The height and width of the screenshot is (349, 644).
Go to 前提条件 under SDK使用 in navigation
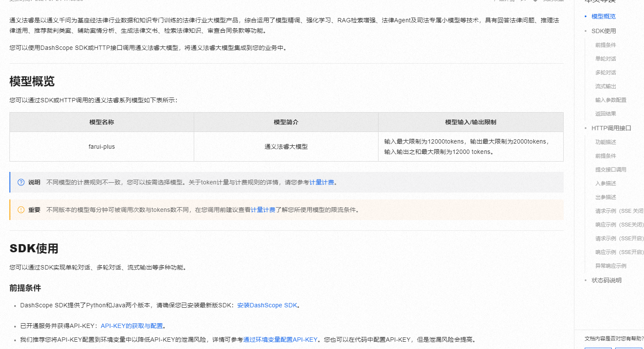pos(606,45)
